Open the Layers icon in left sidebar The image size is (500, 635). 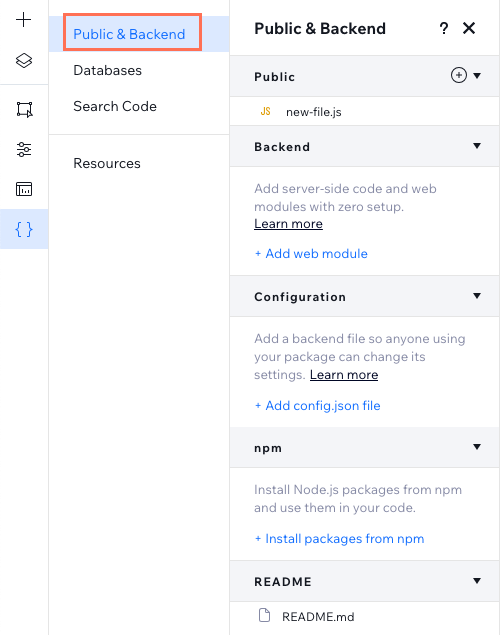[x=24, y=60]
